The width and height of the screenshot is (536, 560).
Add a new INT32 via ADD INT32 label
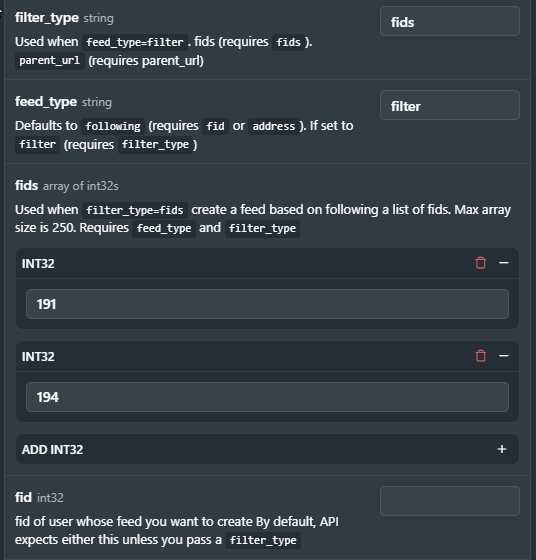tap(52, 449)
